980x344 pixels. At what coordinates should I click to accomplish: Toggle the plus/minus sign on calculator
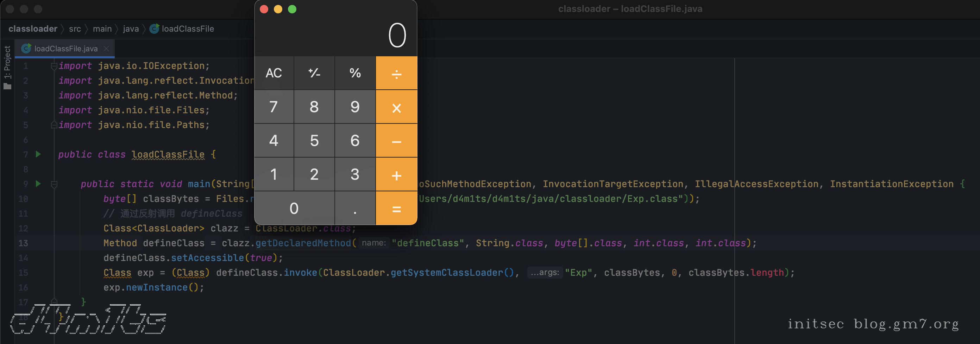click(x=314, y=73)
